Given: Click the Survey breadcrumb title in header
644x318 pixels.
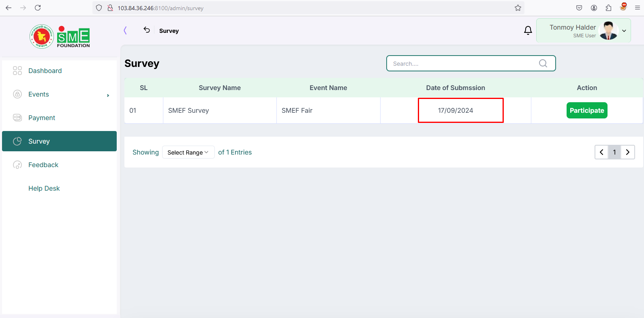Looking at the screenshot, I should coord(169,31).
